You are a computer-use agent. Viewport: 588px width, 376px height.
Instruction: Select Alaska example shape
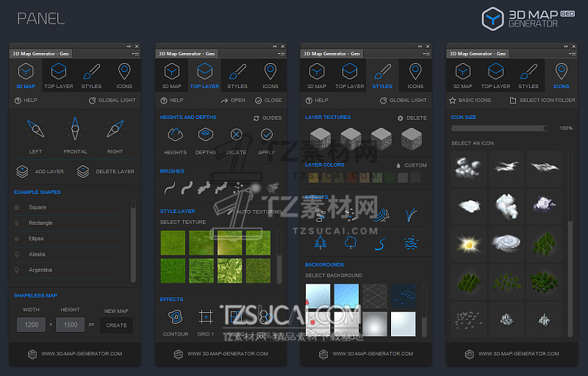coord(68,255)
